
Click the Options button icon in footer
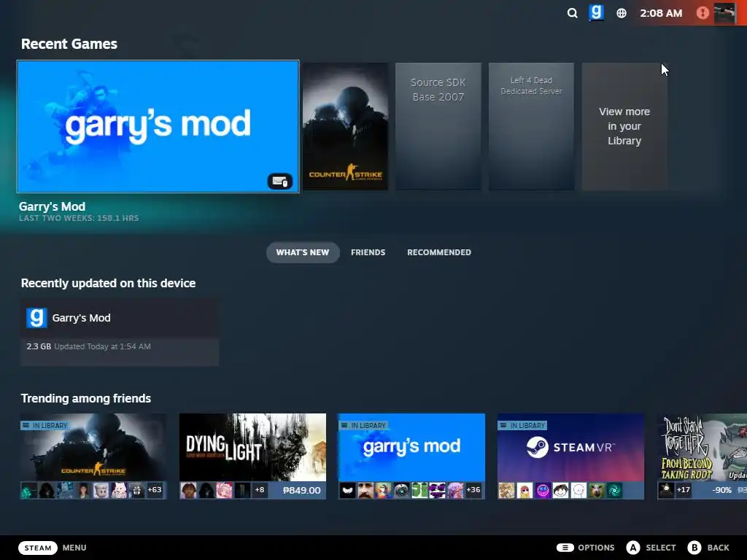point(565,548)
